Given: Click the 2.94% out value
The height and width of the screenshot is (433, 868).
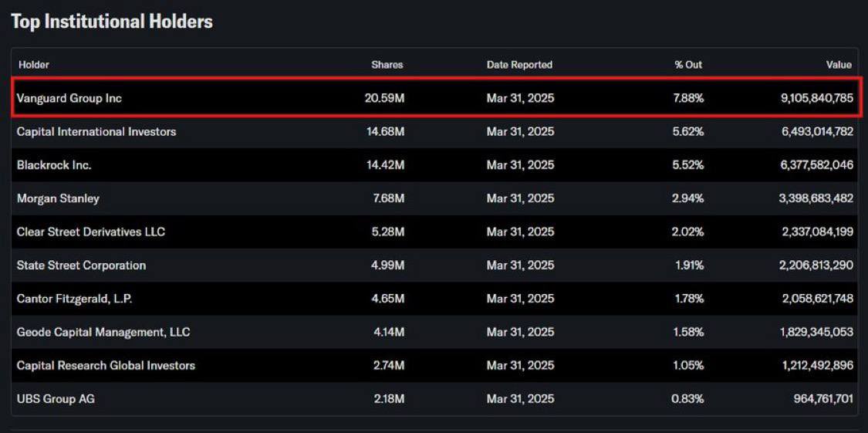Looking at the screenshot, I should tap(688, 199).
